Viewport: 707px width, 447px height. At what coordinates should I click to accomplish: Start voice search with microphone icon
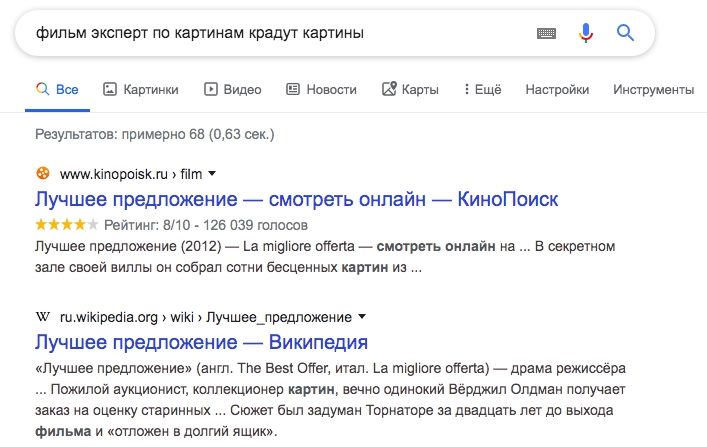pyautogui.click(x=586, y=33)
